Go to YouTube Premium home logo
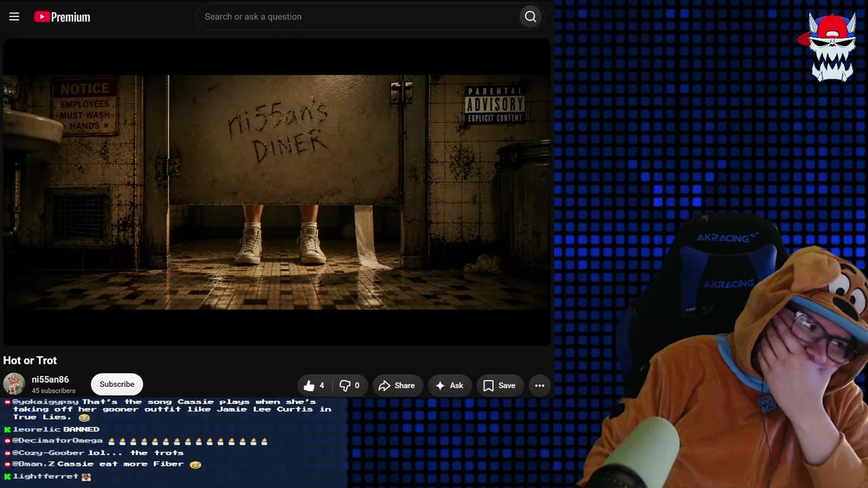 pos(62,17)
